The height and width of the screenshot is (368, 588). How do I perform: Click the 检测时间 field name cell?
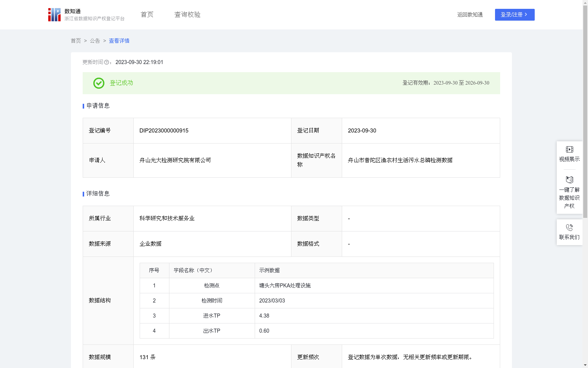212,301
